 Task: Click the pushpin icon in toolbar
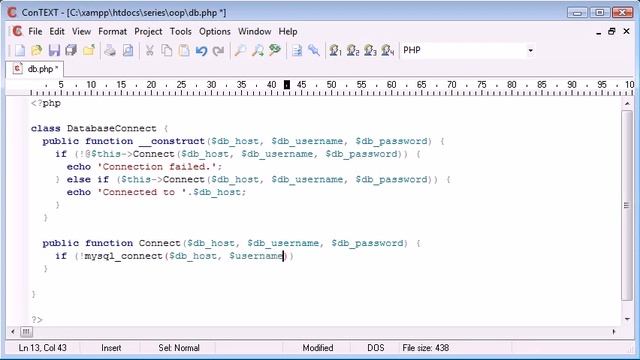click(x=314, y=51)
